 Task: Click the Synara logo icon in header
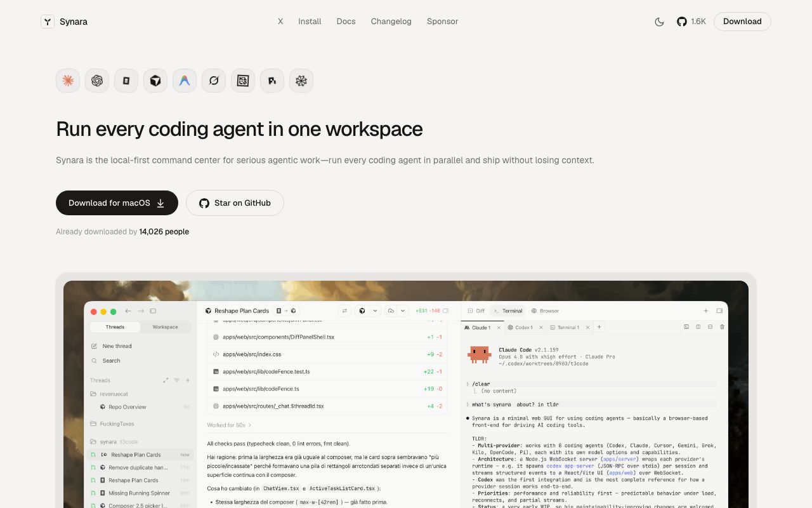48,22
